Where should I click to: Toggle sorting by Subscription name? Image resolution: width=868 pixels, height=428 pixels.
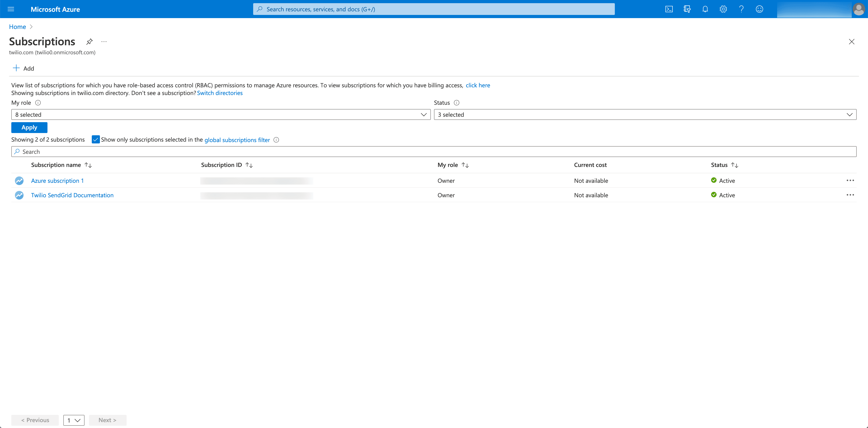[x=88, y=165]
